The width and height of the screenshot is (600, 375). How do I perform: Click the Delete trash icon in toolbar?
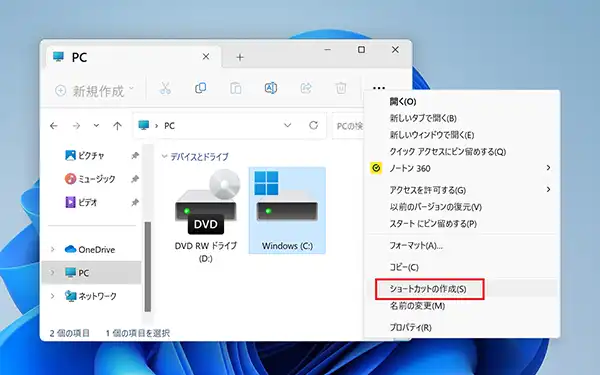pyautogui.click(x=341, y=88)
